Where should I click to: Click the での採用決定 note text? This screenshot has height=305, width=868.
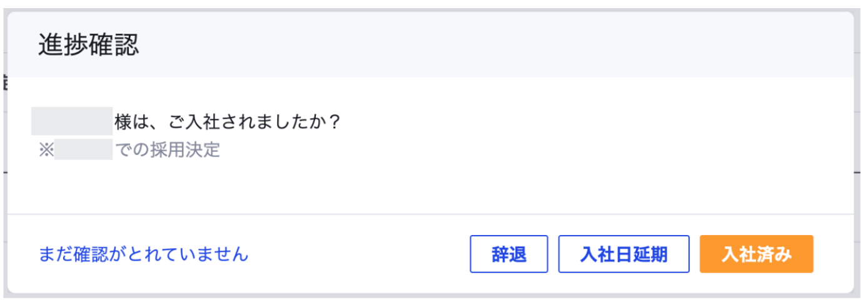[x=168, y=151]
